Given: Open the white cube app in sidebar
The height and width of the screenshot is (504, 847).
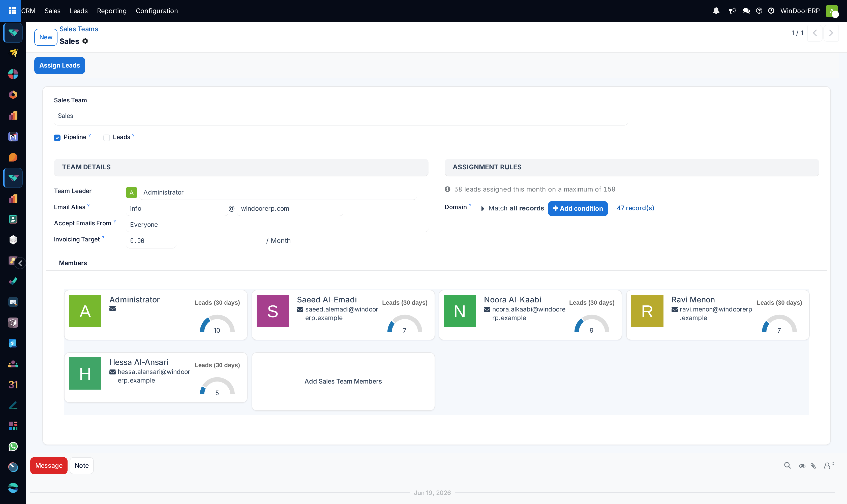Looking at the screenshot, I should 13,240.
